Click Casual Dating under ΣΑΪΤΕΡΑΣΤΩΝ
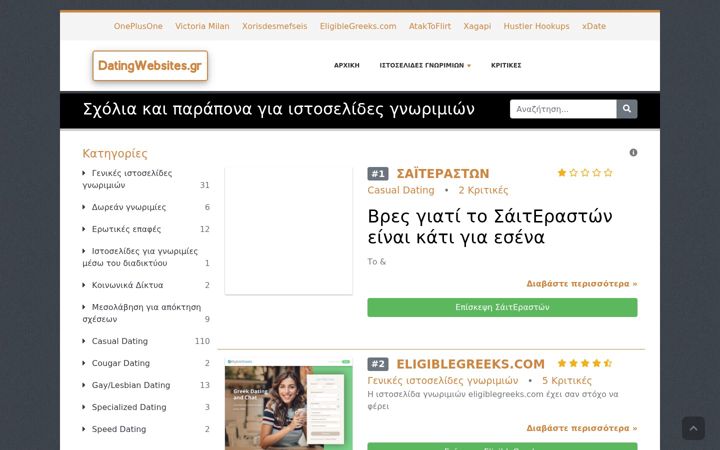 [x=401, y=190]
